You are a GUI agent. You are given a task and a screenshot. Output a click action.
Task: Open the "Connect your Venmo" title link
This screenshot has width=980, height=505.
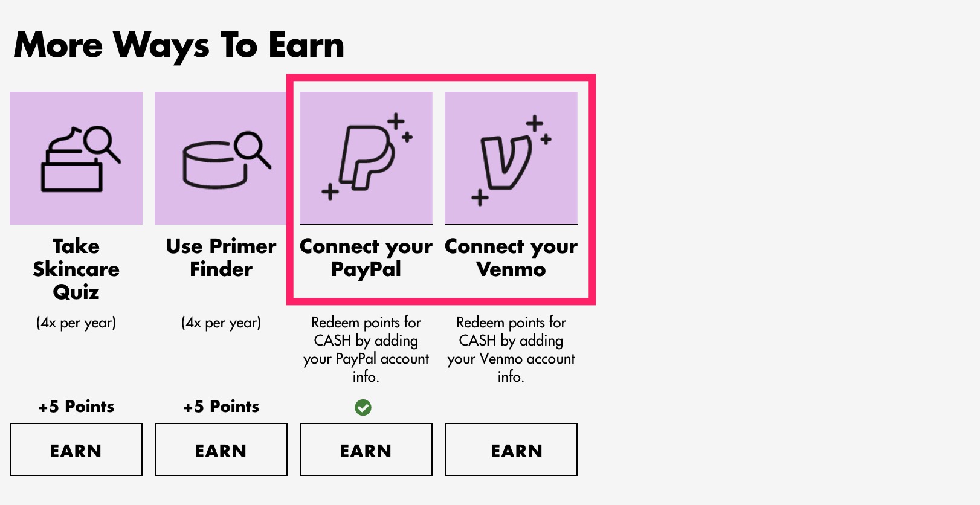pyautogui.click(x=511, y=257)
